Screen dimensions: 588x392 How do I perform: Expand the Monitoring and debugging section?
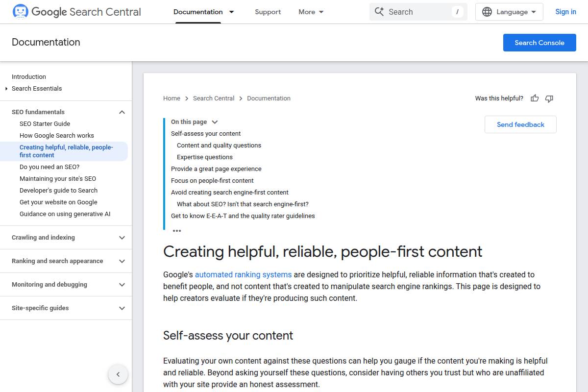pos(122,285)
